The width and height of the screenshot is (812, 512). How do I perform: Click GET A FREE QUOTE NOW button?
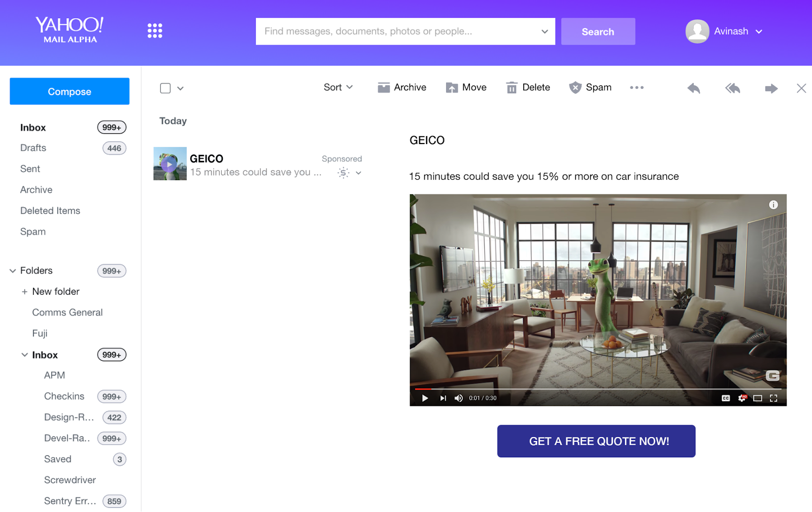pos(596,441)
